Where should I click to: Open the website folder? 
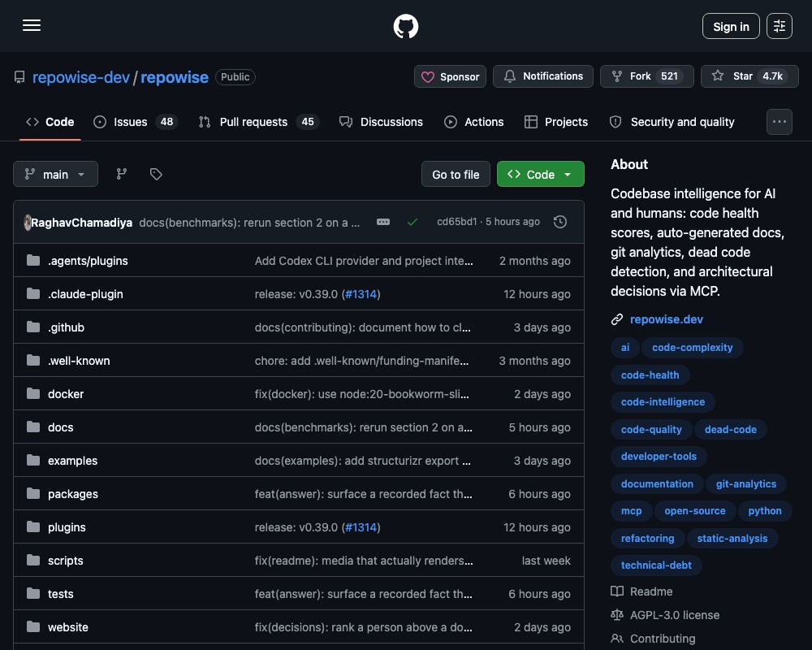coord(68,627)
